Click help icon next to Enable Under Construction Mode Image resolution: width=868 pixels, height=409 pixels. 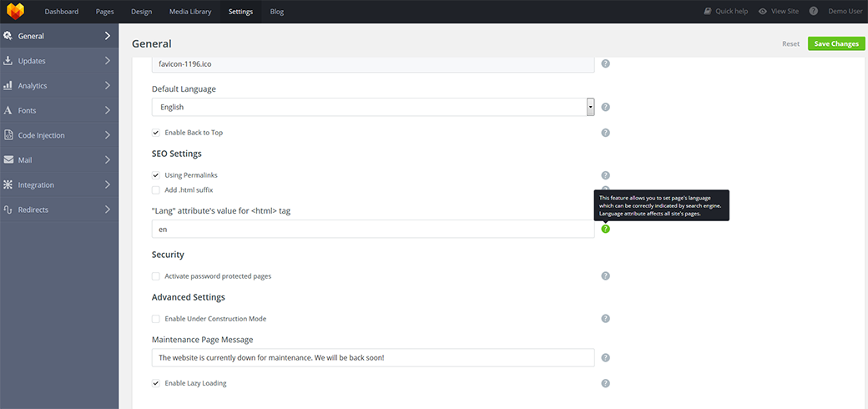605,319
